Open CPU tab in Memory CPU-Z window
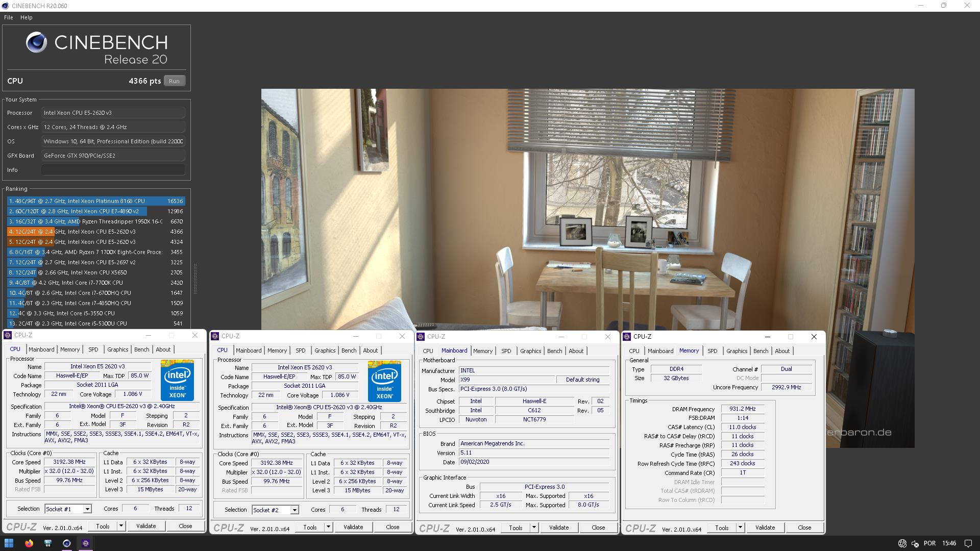 (634, 351)
